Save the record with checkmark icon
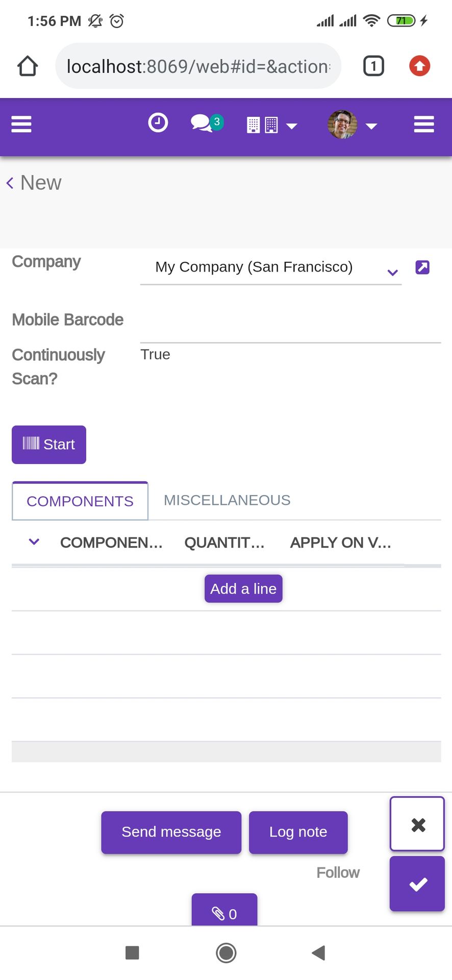 pyautogui.click(x=417, y=884)
